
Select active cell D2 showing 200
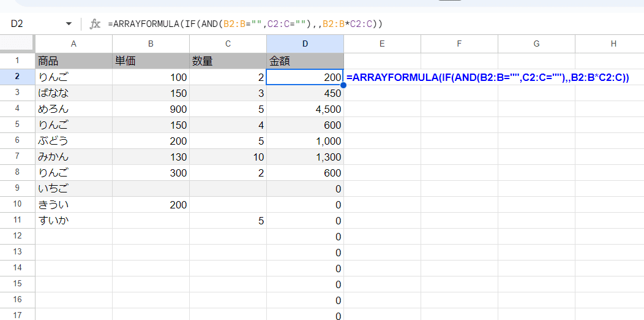[305, 77]
